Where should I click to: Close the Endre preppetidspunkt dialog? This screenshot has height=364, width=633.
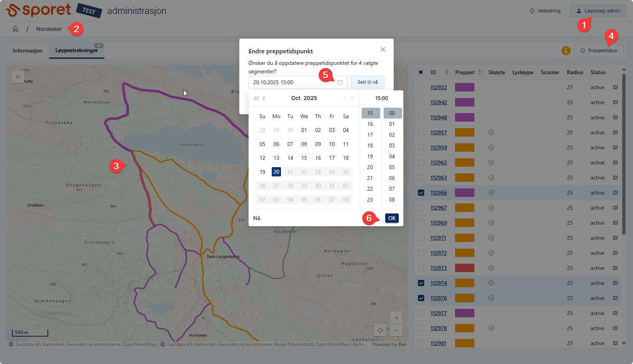[x=383, y=49]
